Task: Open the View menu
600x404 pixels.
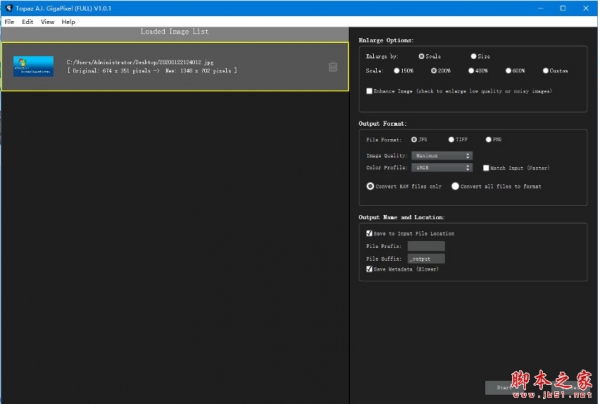Action: [x=47, y=21]
